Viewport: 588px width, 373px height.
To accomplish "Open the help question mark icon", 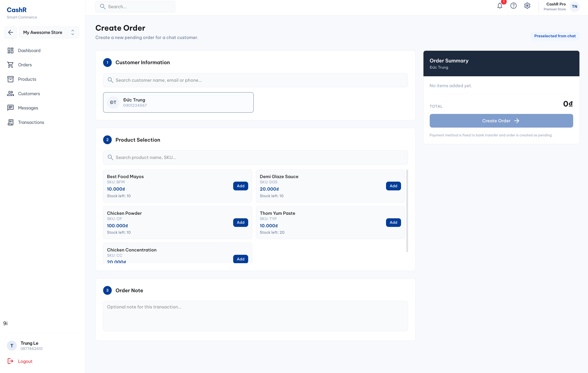I will click(x=513, y=6).
